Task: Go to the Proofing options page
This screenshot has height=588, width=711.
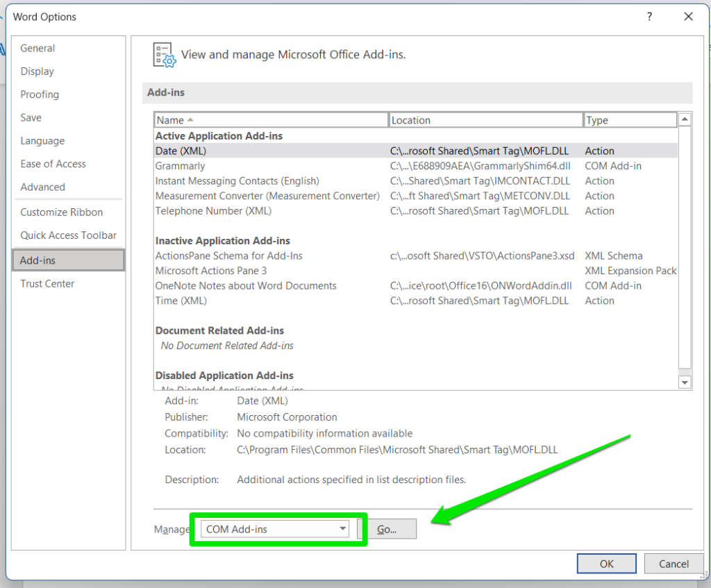Action: 40,94
